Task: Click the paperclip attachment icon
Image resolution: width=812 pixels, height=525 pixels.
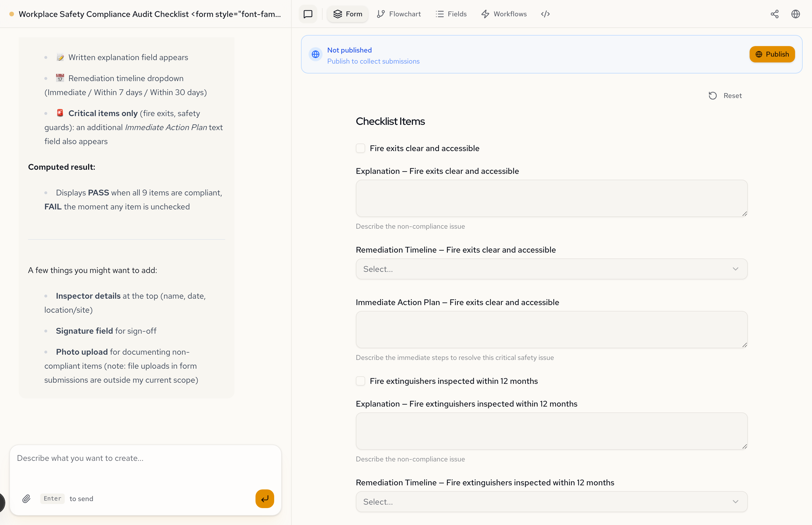Action: pyautogui.click(x=26, y=499)
